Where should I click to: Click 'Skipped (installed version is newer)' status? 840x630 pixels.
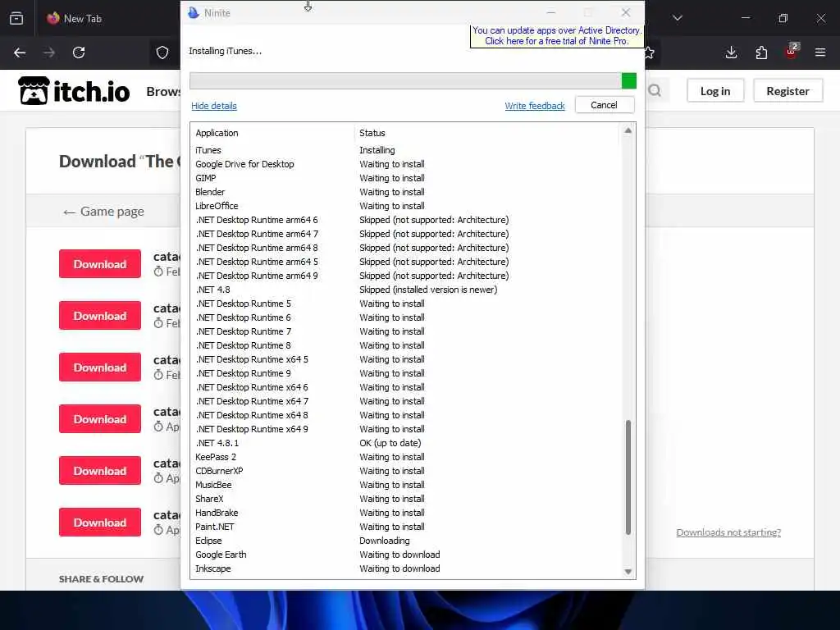pyautogui.click(x=428, y=290)
